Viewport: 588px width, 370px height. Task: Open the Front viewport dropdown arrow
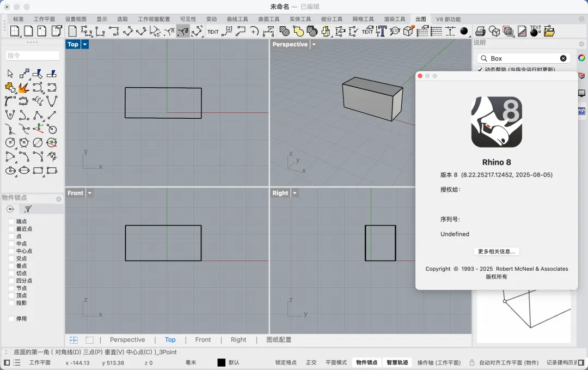(x=90, y=193)
